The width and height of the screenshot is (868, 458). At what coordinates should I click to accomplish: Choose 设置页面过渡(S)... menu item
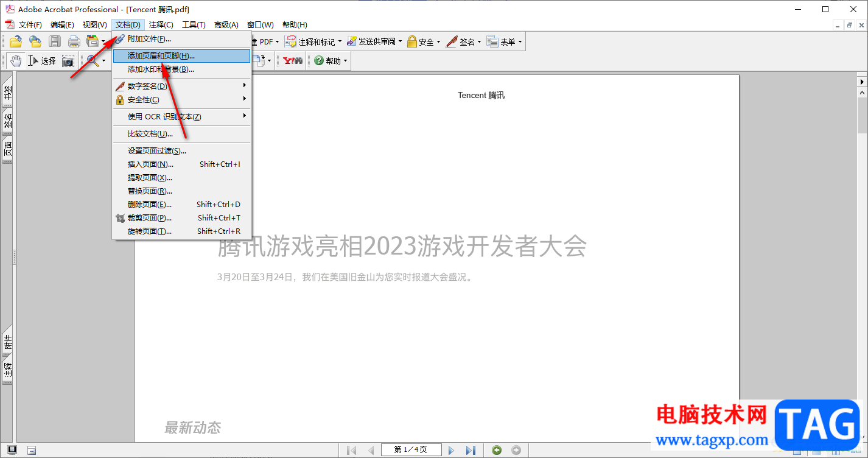tap(181, 151)
